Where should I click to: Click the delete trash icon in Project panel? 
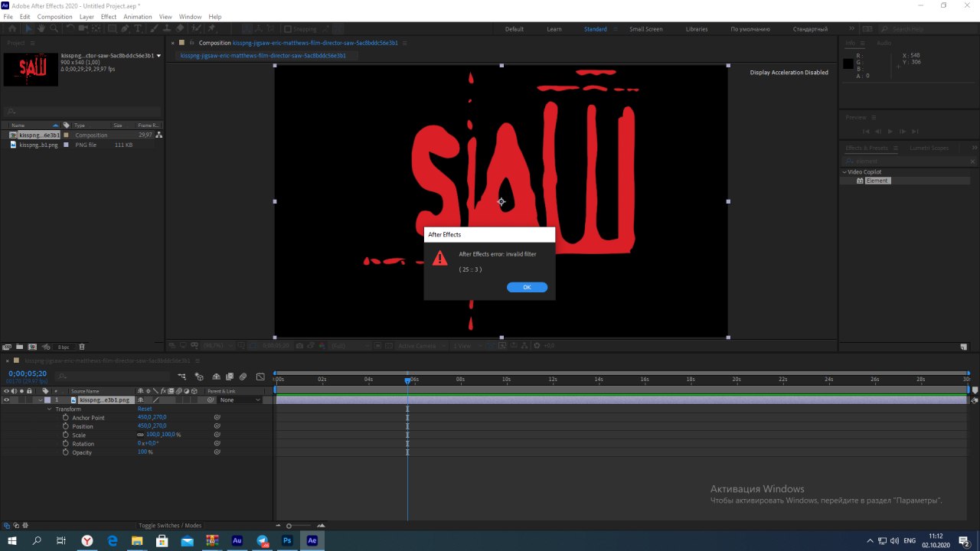click(82, 347)
